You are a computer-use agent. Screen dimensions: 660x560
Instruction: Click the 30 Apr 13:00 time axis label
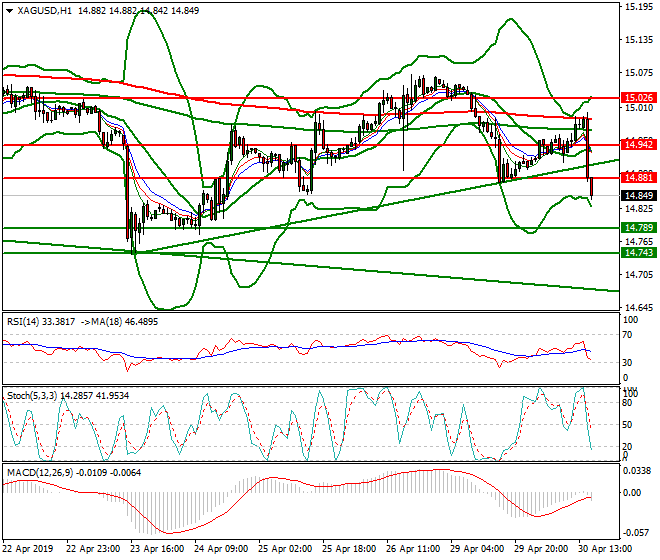click(x=605, y=549)
